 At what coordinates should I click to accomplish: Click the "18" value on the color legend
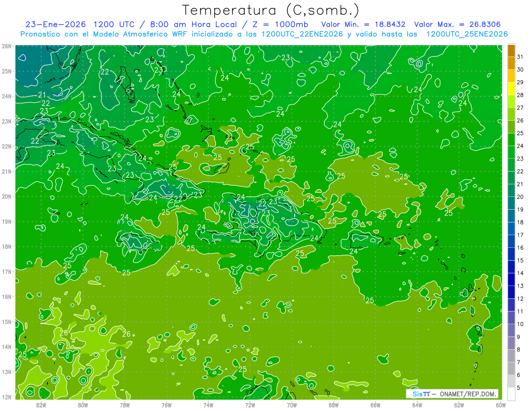click(520, 222)
